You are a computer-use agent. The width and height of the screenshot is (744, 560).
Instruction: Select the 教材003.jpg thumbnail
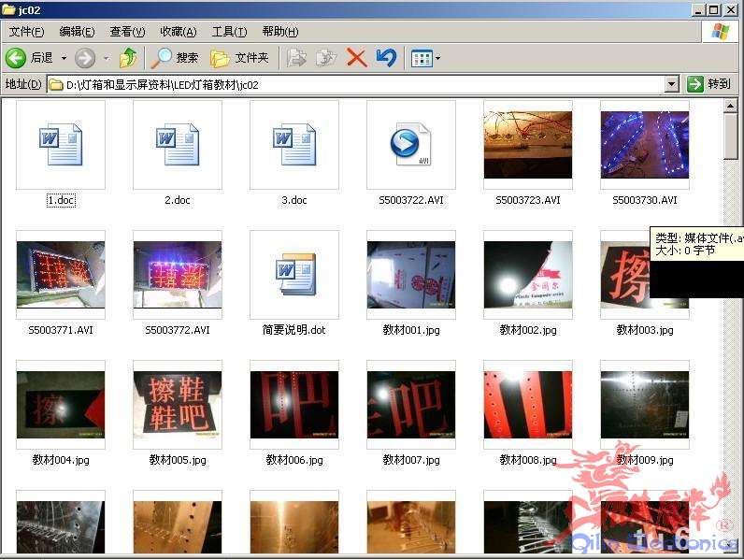pyautogui.click(x=624, y=275)
